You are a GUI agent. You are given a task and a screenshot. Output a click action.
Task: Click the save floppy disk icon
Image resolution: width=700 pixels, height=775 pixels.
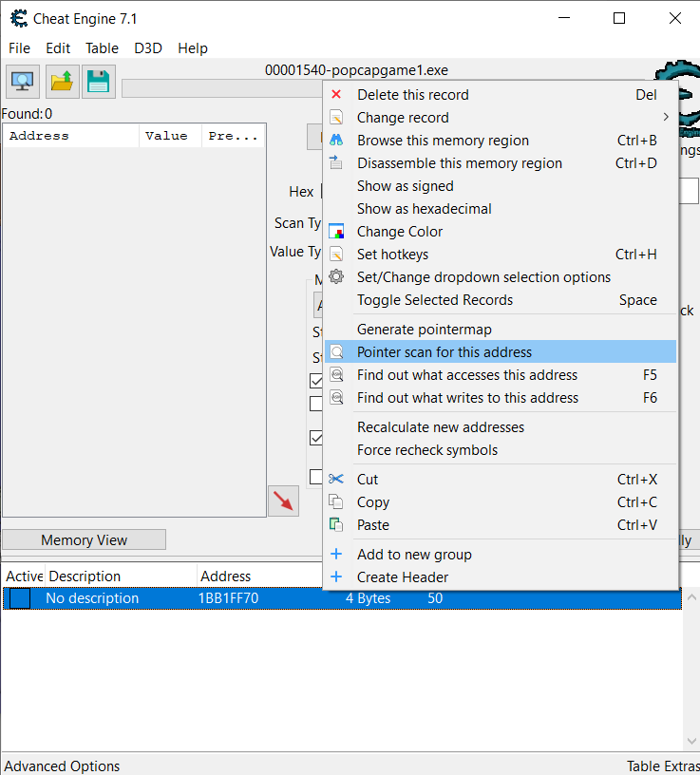point(99,82)
